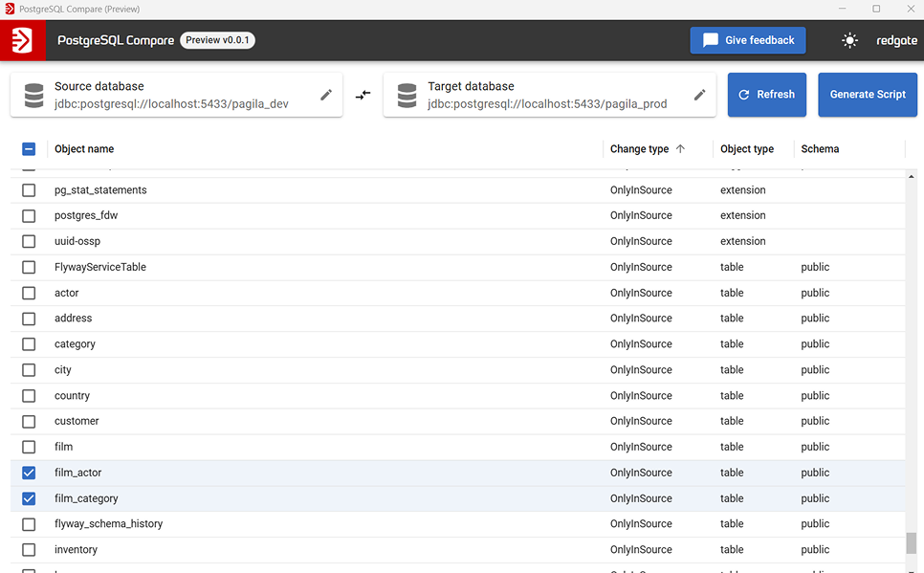Image resolution: width=924 pixels, height=573 pixels.
Task: Check the category table checkbox
Action: pyautogui.click(x=29, y=344)
